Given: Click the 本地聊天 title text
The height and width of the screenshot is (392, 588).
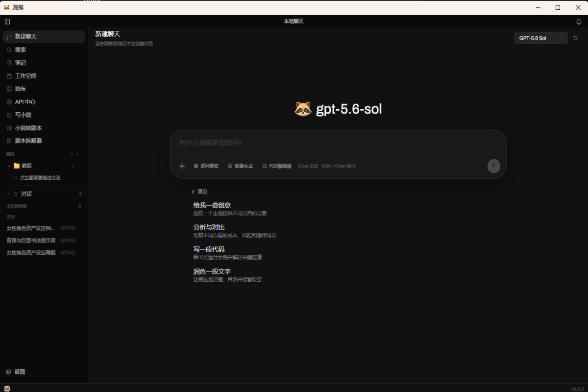Looking at the screenshot, I should (294, 22).
